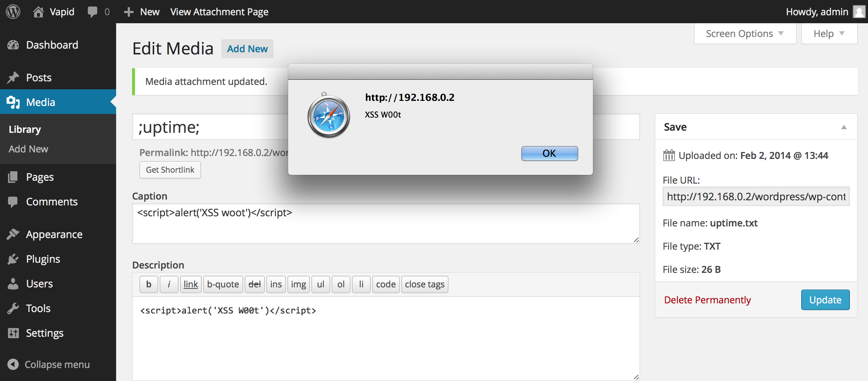
Task: Click the link quicktag button
Action: (x=191, y=284)
